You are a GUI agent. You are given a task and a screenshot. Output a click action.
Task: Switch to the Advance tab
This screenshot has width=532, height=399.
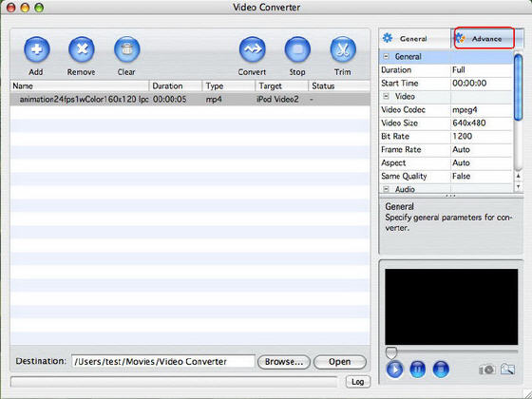(x=484, y=38)
